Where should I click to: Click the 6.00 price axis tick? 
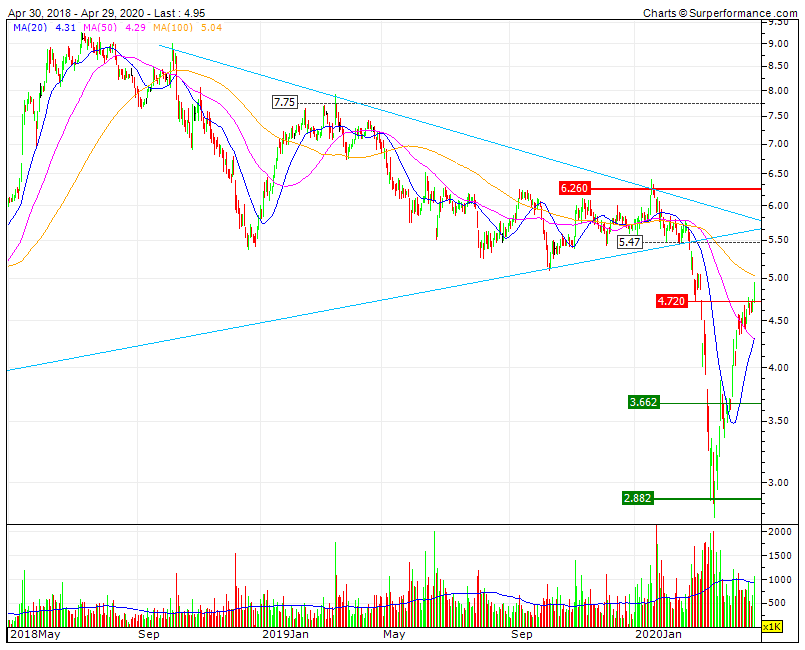pyautogui.click(x=778, y=205)
